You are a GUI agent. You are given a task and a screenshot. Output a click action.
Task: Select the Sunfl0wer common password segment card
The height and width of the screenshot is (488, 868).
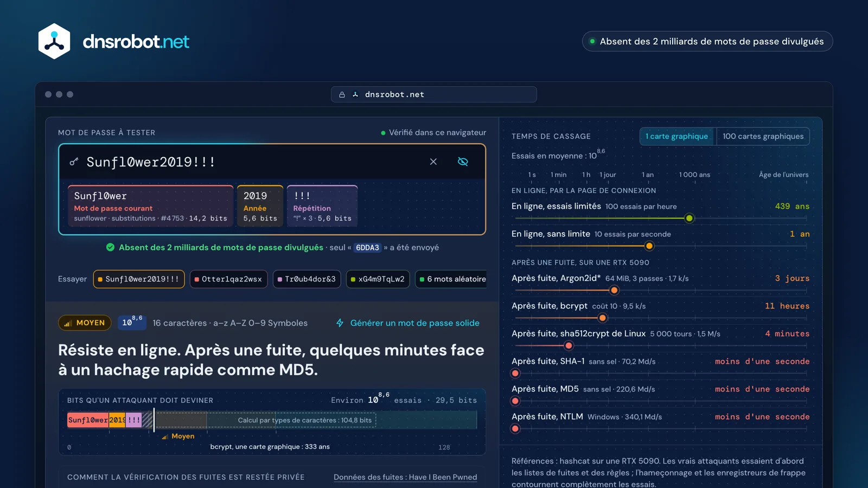point(150,206)
